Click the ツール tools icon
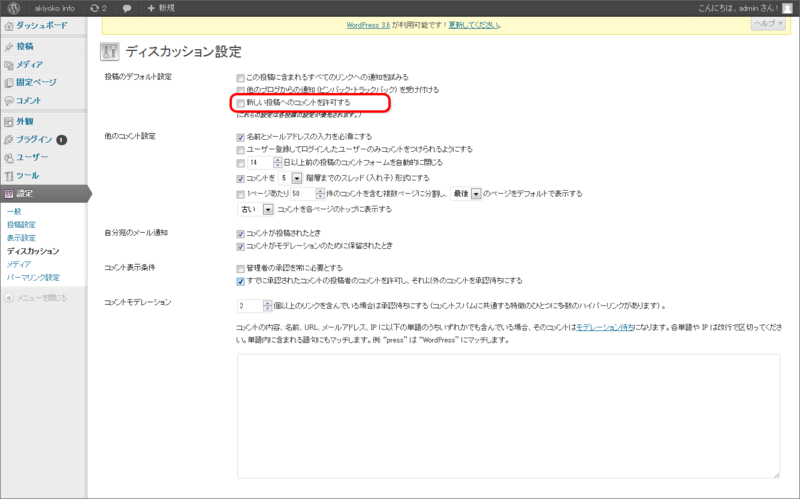Screen dimensions: 800x499 click(9, 176)
